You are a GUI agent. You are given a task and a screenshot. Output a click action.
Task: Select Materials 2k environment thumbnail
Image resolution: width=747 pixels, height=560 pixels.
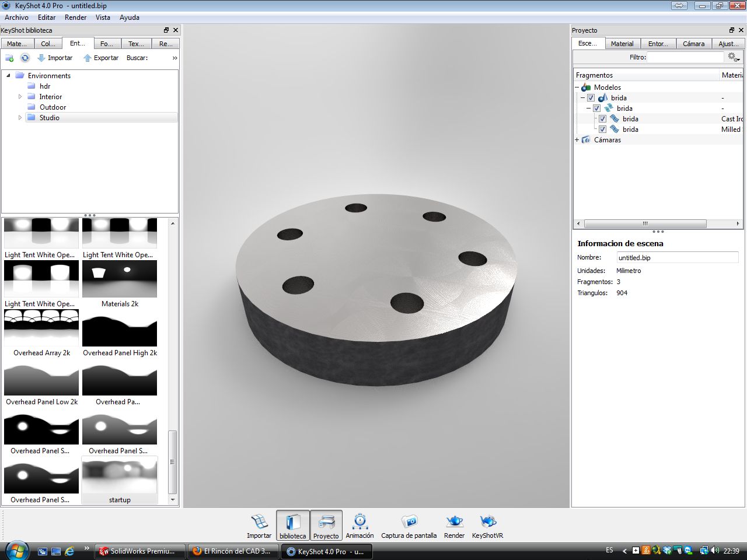[120, 285]
